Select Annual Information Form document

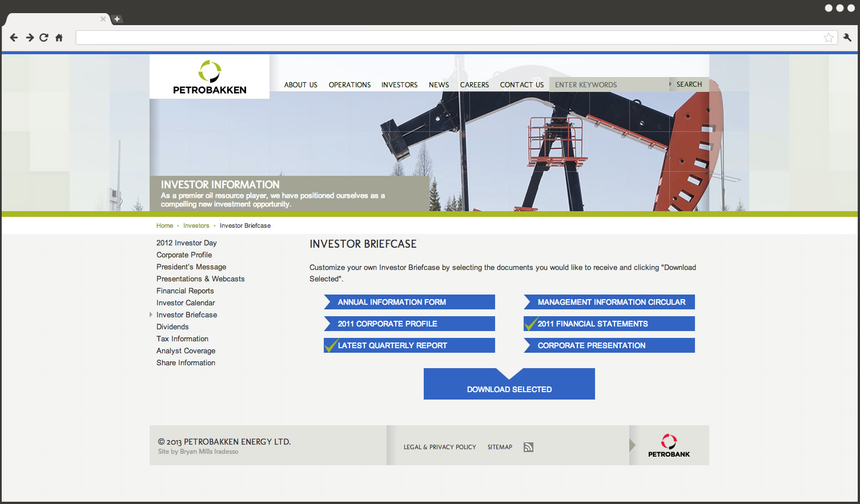pyautogui.click(x=409, y=302)
